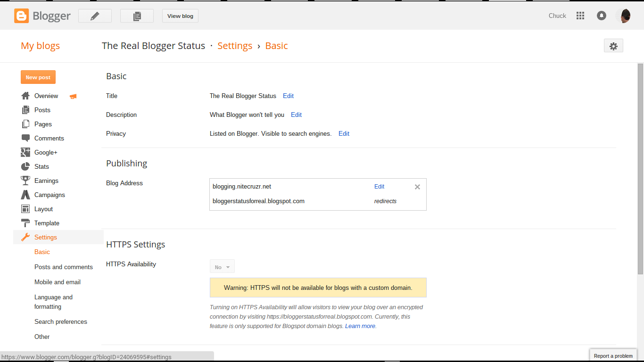Click the Settings wrench icon
644x362 pixels.
click(25, 237)
